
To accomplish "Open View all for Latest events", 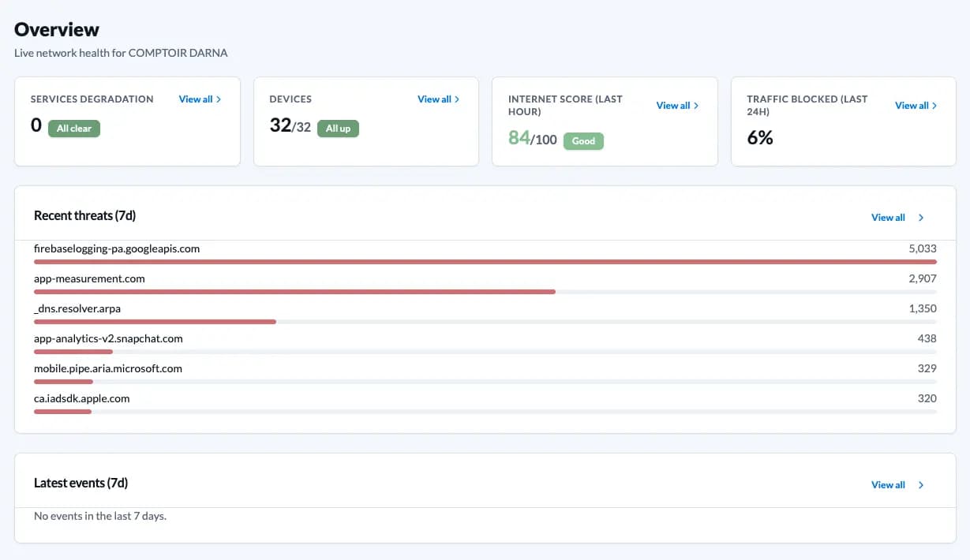I will coord(897,485).
